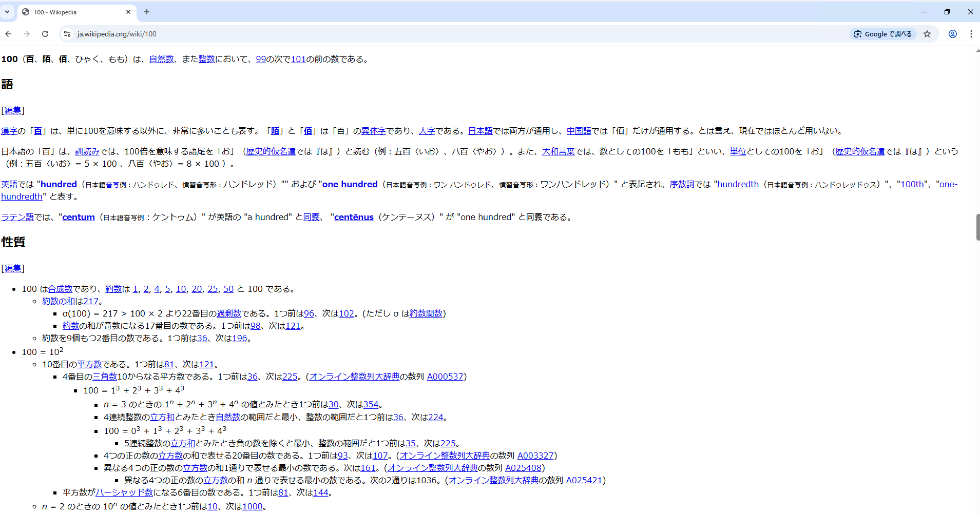Screen dimensions: 980x514
Task: Open the 単位 link
Action: pos(738,151)
